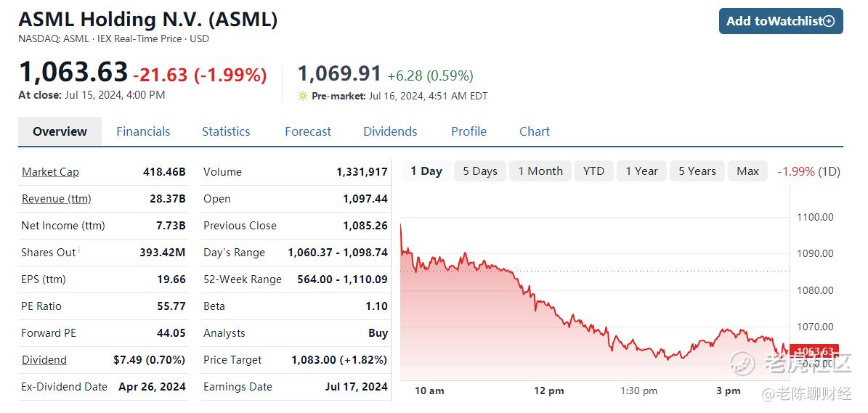Viewport: 868px width, 413px height.
Task: Select the 1 Day chart range
Action: (x=426, y=171)
